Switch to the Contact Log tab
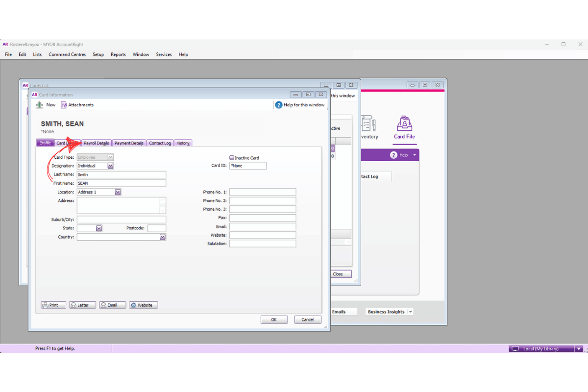 pyautogui.click(x=160, y=143)
